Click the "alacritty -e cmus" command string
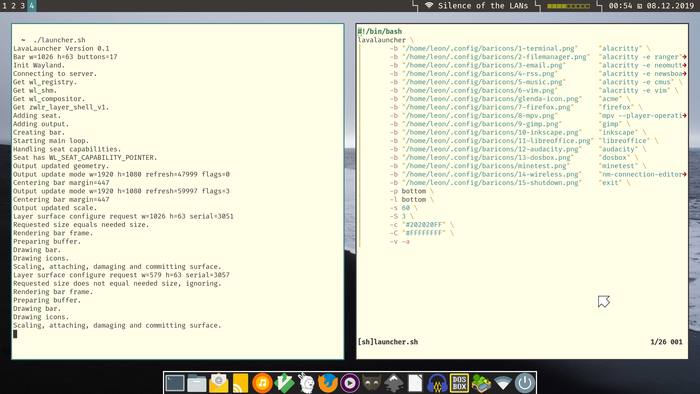This screenshot has height=394, width=700. pos(637,82)
